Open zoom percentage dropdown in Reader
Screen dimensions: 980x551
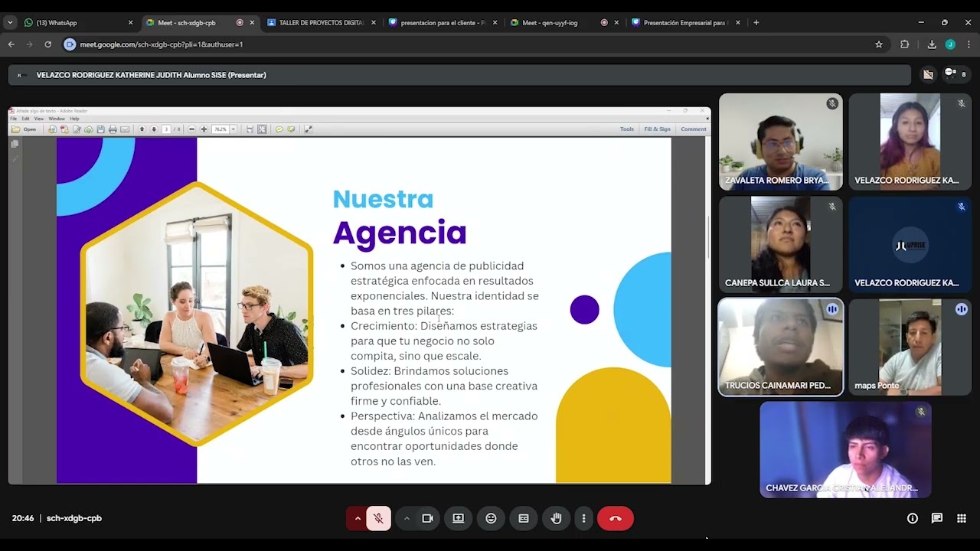(233, 129)
